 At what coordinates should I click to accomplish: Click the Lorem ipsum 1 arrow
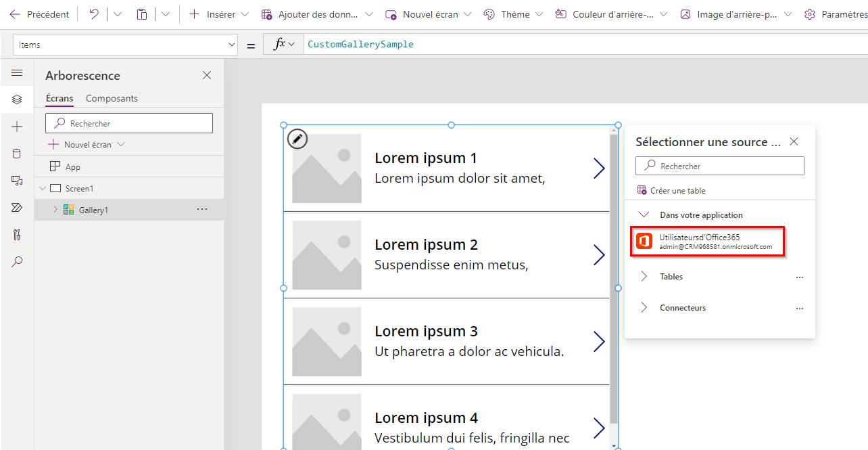(599, 168)
